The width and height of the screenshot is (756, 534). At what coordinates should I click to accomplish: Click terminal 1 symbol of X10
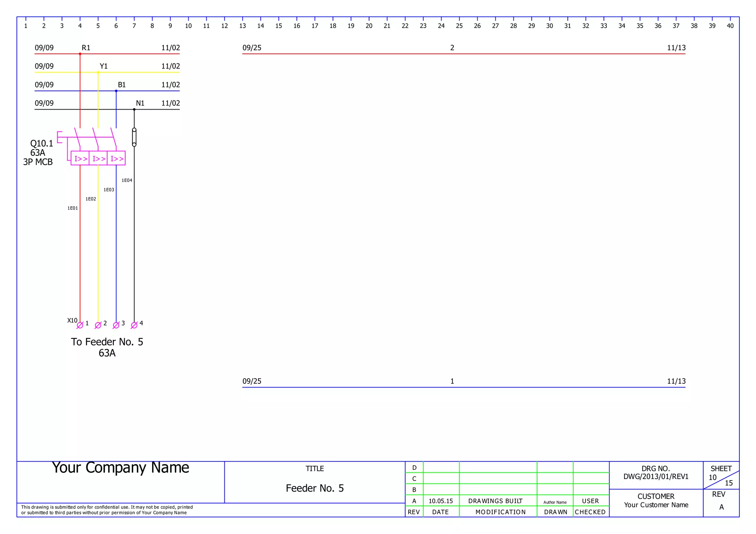click(80, 325)
